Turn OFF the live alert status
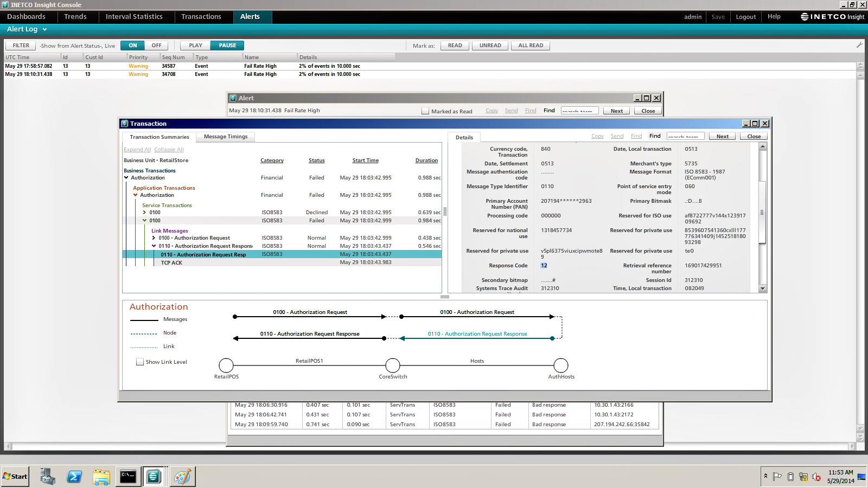 pyautogui.click(x=156, y=46)
